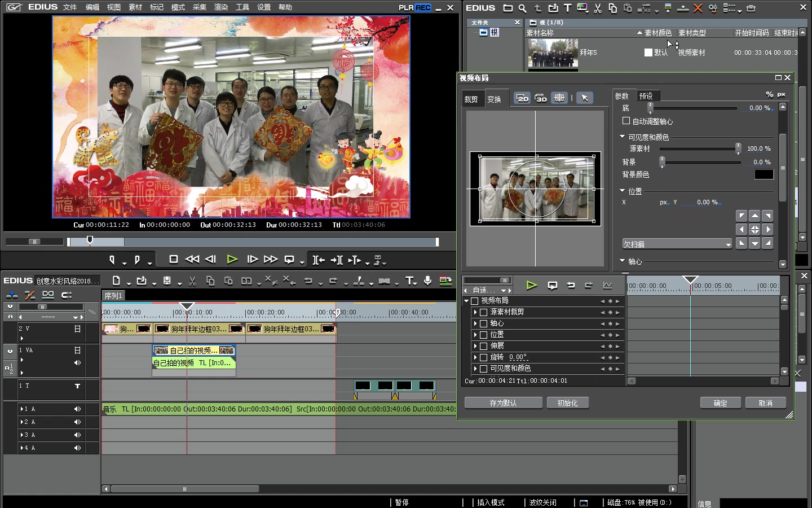
Task: Click the redo icon on timeline toolbar
Action: coord(333,281)
